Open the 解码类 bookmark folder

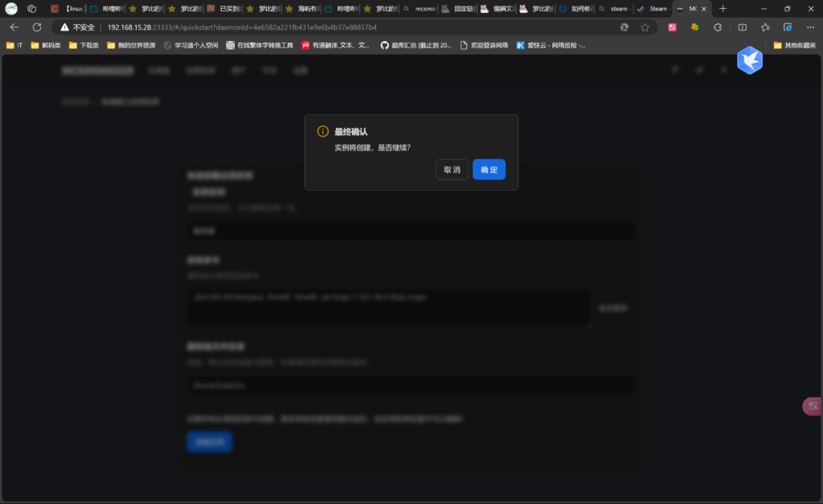[46, 45]
